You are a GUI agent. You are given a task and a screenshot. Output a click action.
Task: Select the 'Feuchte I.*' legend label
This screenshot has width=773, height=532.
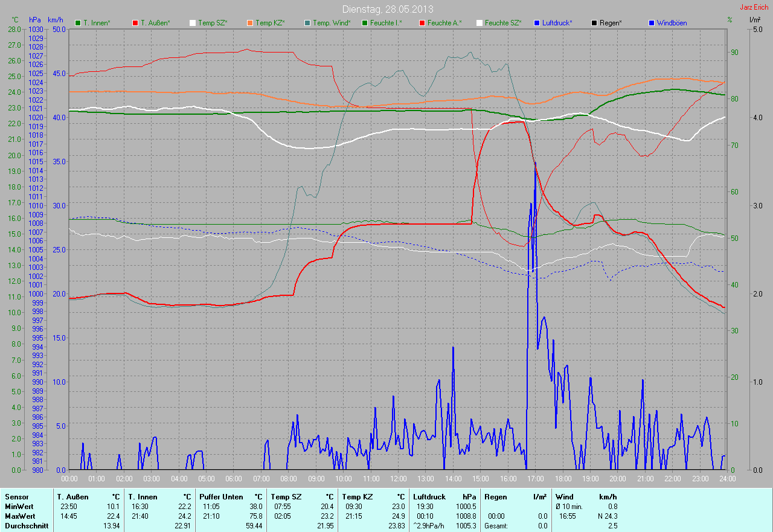coord(386,23)
